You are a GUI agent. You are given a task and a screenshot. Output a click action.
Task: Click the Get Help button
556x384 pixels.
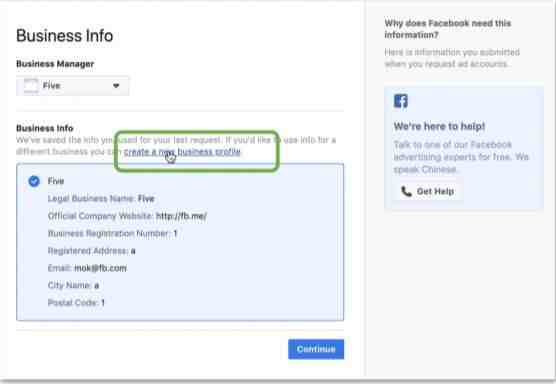[x=428, y=191]
